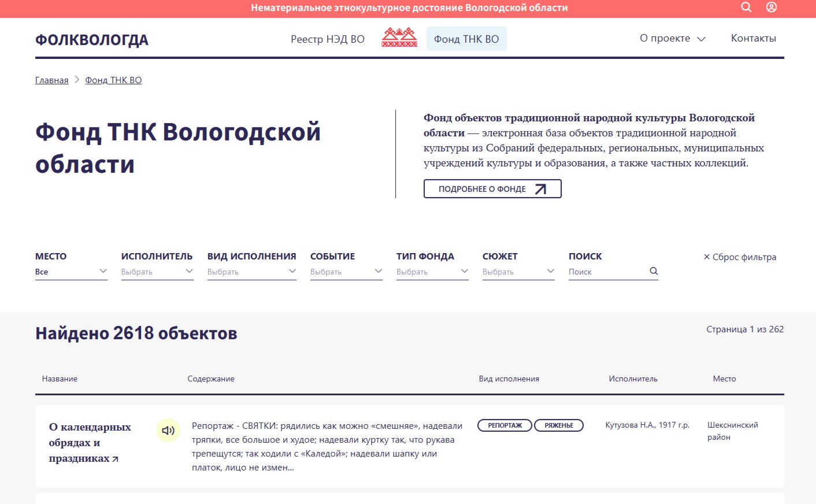Viewport: 816px width, 504px height.
Task: Click the search magnifier inside the ПОИСК filter
Action: point(654,270)
